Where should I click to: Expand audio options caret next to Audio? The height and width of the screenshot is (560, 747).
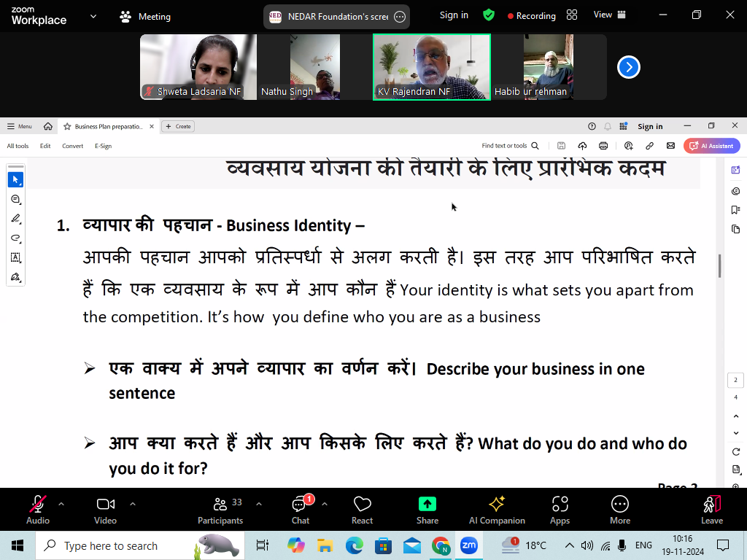point(61,503)
